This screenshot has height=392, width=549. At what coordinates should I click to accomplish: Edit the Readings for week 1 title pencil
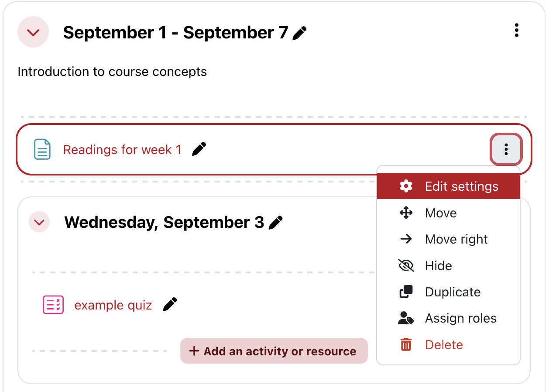click(x=199, y=149)
